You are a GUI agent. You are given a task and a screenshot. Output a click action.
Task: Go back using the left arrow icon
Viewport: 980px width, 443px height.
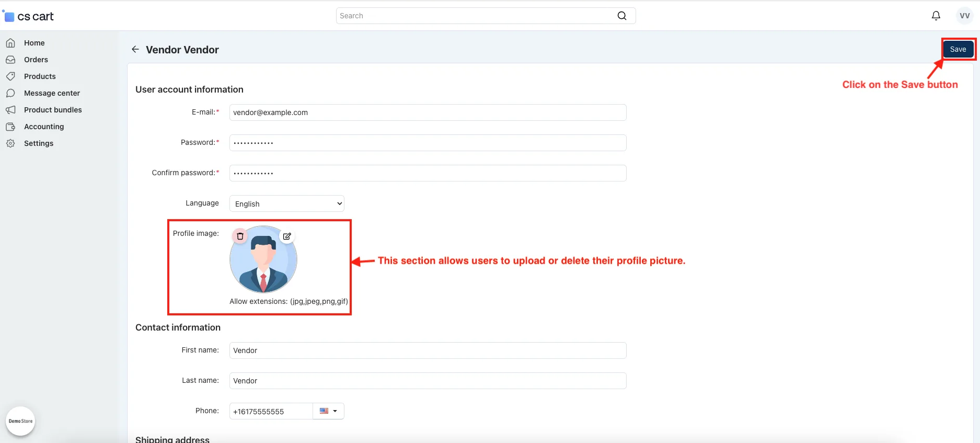point(135,49)
